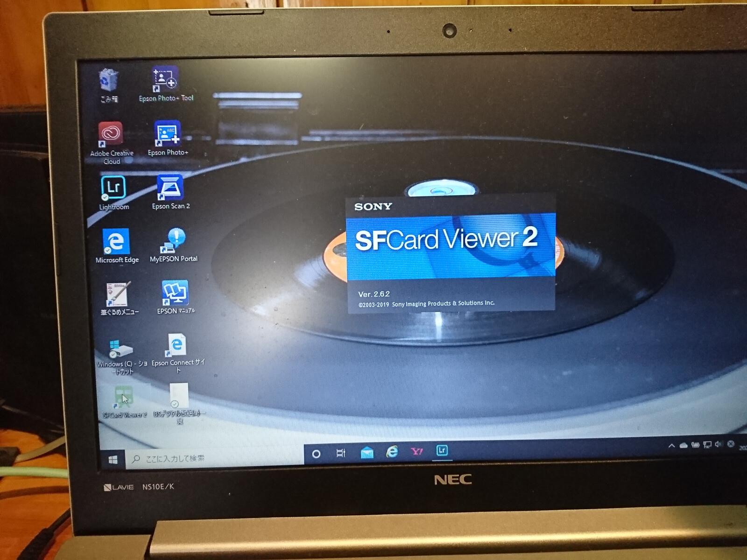Open Task View on the taskbar
747x560 pixels.
point(341,453)
